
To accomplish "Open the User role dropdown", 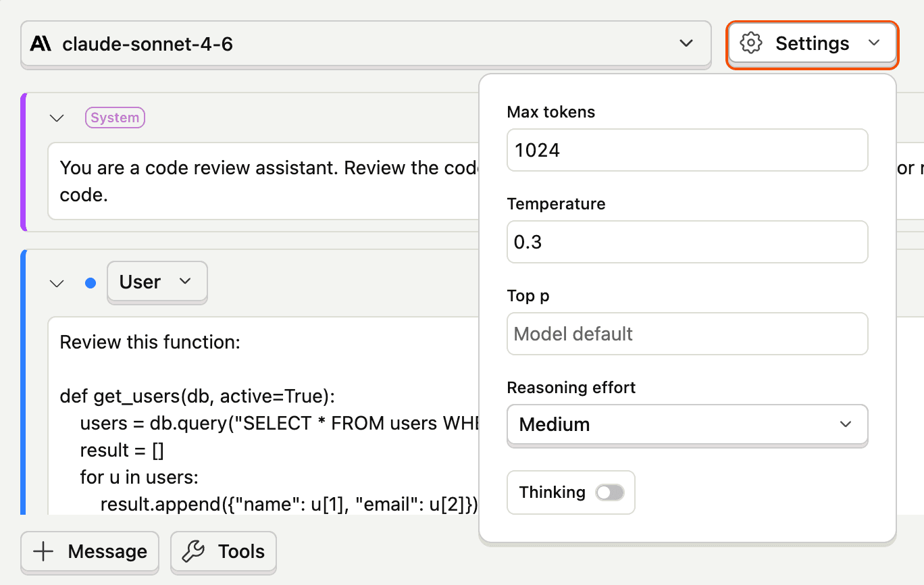I will click(157, 282).
